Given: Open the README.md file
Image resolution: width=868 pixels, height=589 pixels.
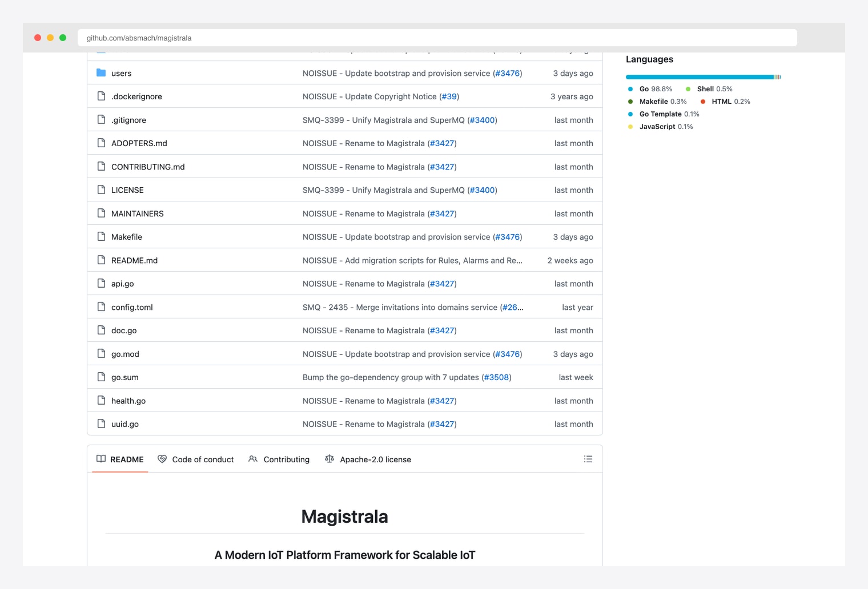Looking at the screenshot, I should (134, 260).
